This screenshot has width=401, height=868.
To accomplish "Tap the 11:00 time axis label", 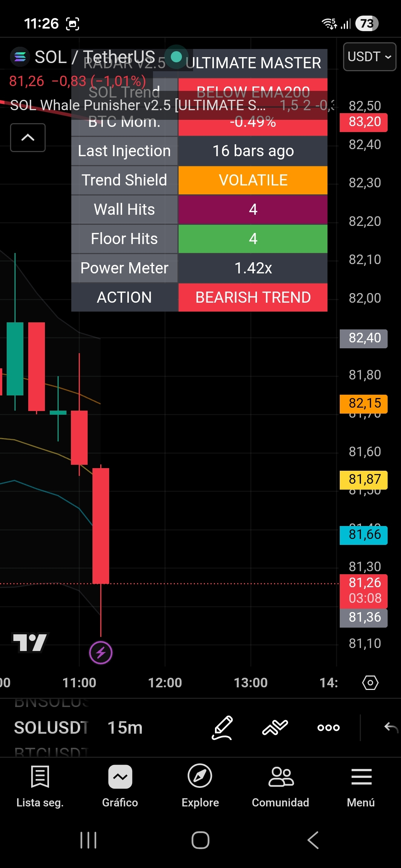I will [x=79, y=683].
